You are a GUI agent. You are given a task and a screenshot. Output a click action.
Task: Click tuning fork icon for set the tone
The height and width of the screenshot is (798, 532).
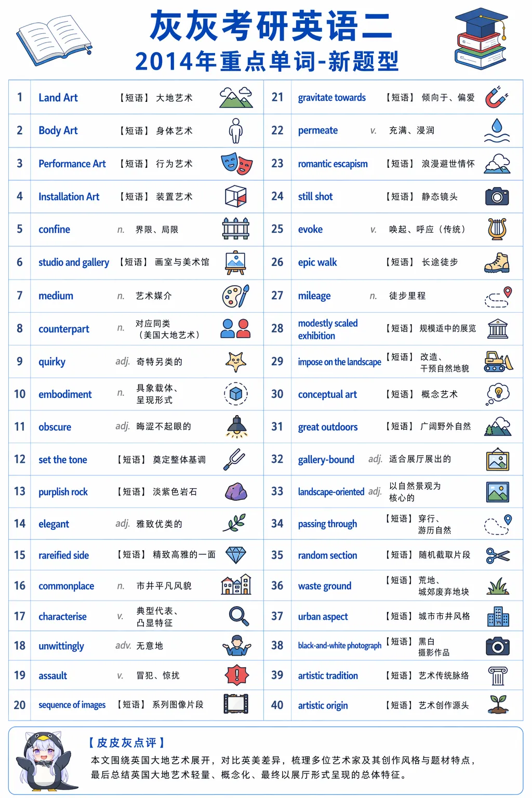234,459
